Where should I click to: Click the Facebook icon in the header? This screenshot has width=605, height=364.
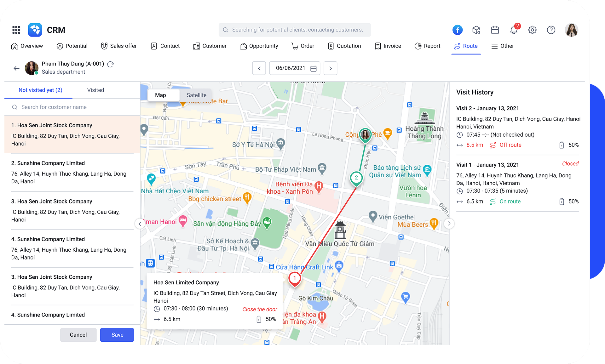458,30
